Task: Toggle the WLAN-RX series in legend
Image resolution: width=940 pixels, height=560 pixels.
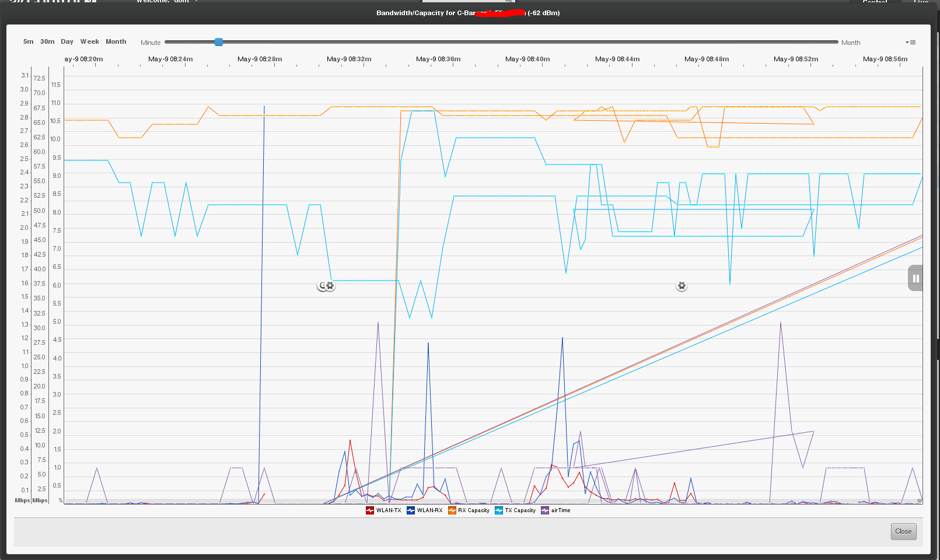Action: coord(425,510)
